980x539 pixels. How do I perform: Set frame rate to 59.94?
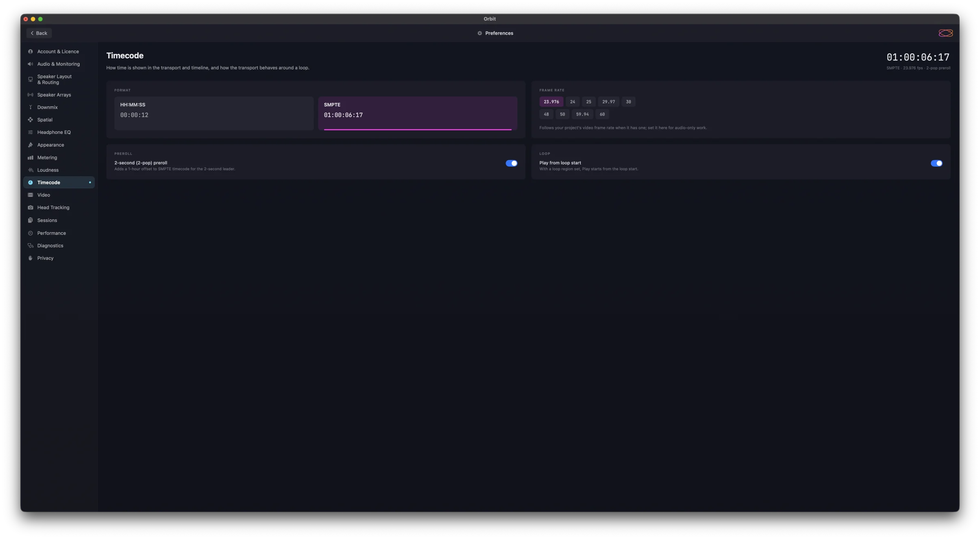pos(582,114)
